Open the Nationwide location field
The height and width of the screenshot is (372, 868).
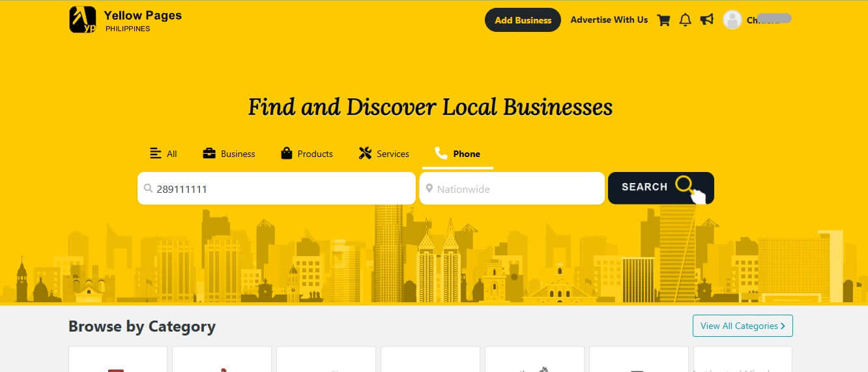(x=512, y=188)
